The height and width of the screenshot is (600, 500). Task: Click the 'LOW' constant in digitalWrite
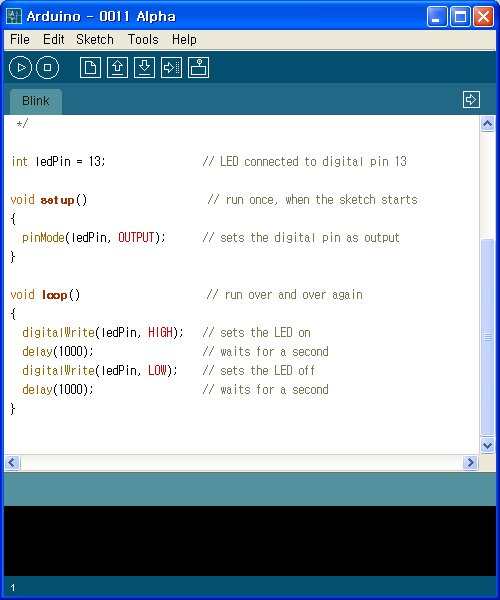(158, 370)
